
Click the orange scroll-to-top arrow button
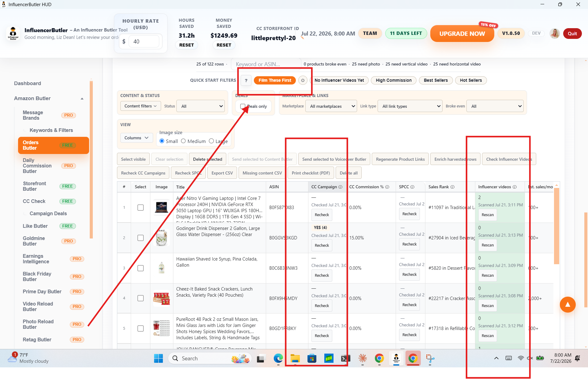pyautogui.click(x=567, y=304)
